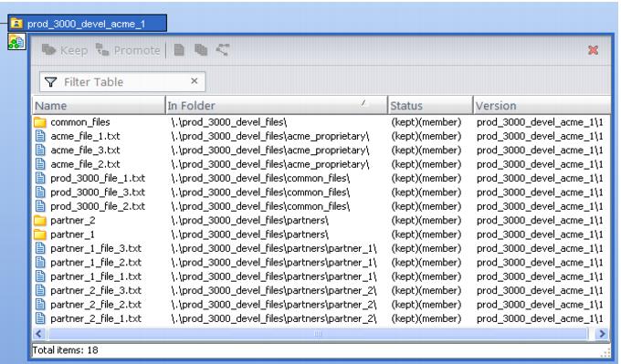Click the single document icon in toolbar
Screen dimensions: 621x364
[x=179, y=50]
